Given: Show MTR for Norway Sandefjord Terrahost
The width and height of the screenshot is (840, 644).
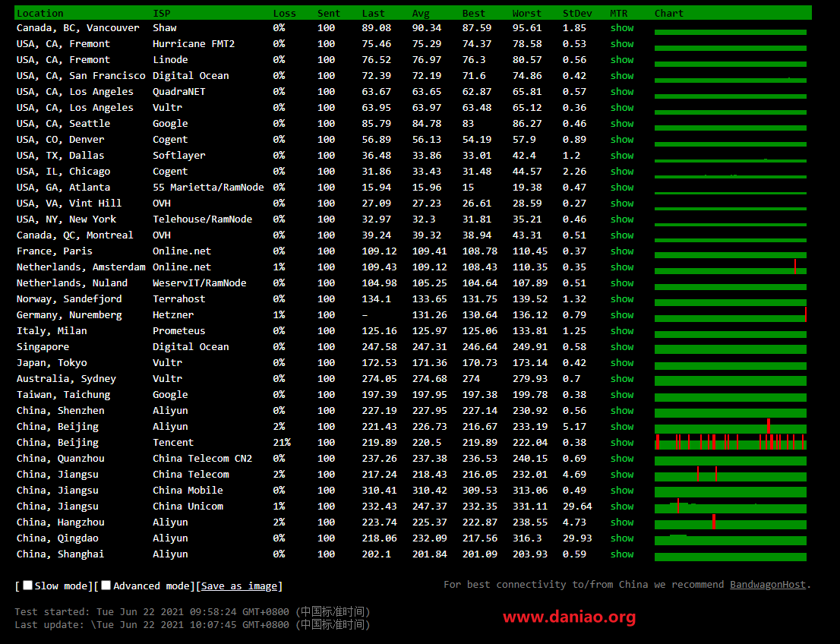Looking at the screenshot, I should [x=622, y=299].
